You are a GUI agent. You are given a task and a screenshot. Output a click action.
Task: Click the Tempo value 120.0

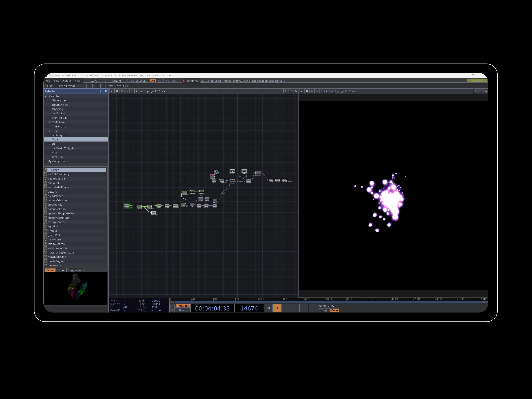pyautogui.click(x=155, y=307)
